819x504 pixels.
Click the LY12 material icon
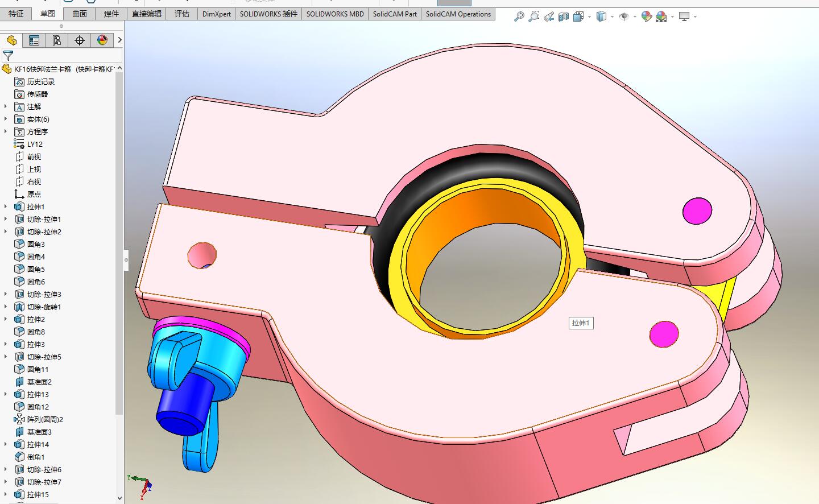click(19, 144)
